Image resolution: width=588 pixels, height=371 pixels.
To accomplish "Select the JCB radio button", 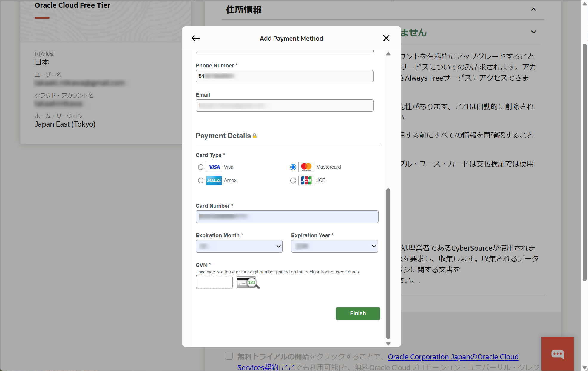I will [293, 181].
